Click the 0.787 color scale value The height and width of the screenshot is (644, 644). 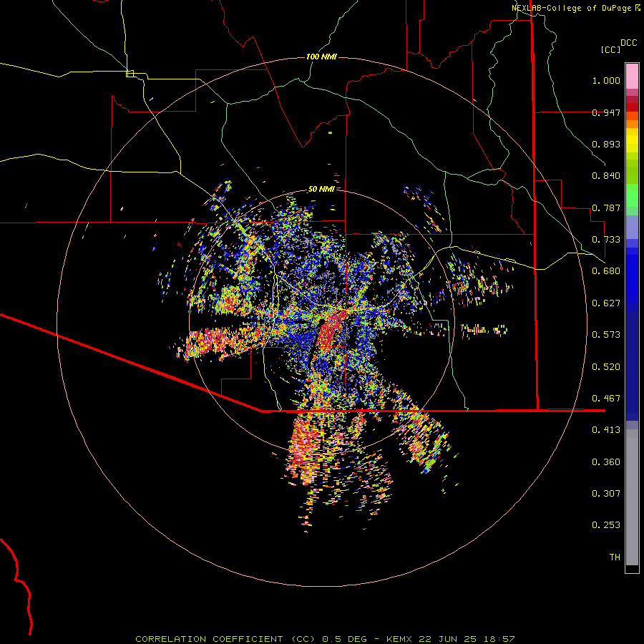coord(606,208)
